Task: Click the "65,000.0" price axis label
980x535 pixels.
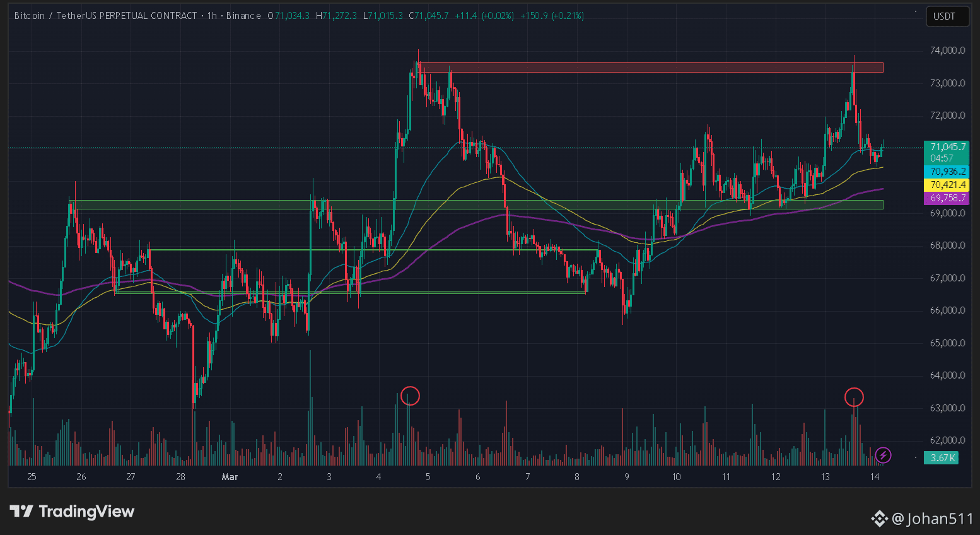Action: [x=947, y=343]
